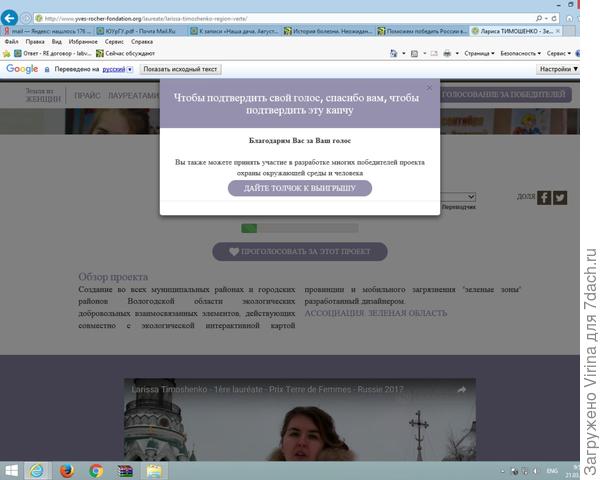The height and width of the screenshot is (480, 600).
Task: Open the Безопасность dropdown
Action: (x=520, y=54)
